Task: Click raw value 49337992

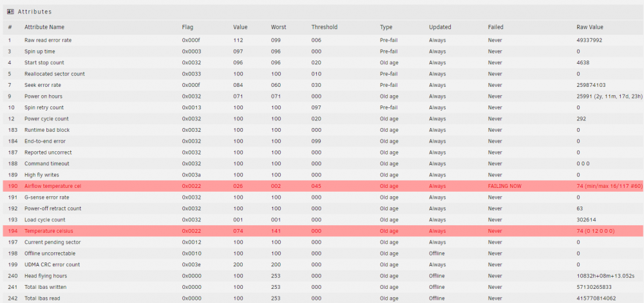Action: click(x=589, y=40)
